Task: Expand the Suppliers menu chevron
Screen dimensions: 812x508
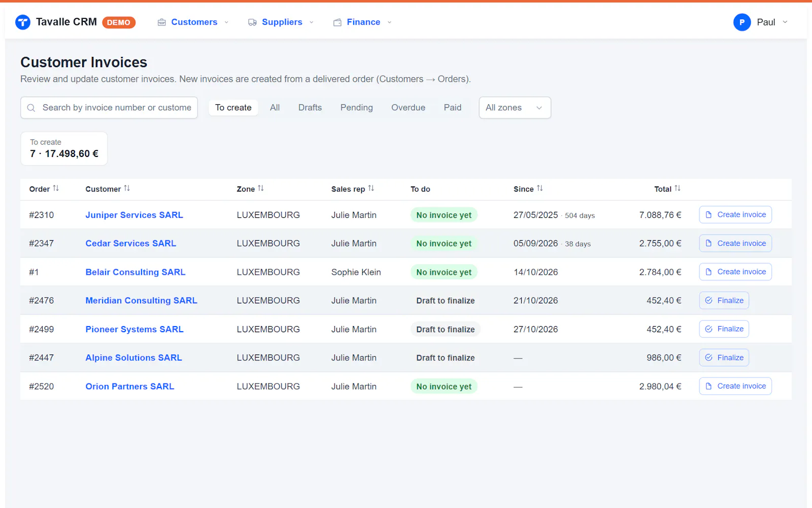Action: [x=312, y=22]
